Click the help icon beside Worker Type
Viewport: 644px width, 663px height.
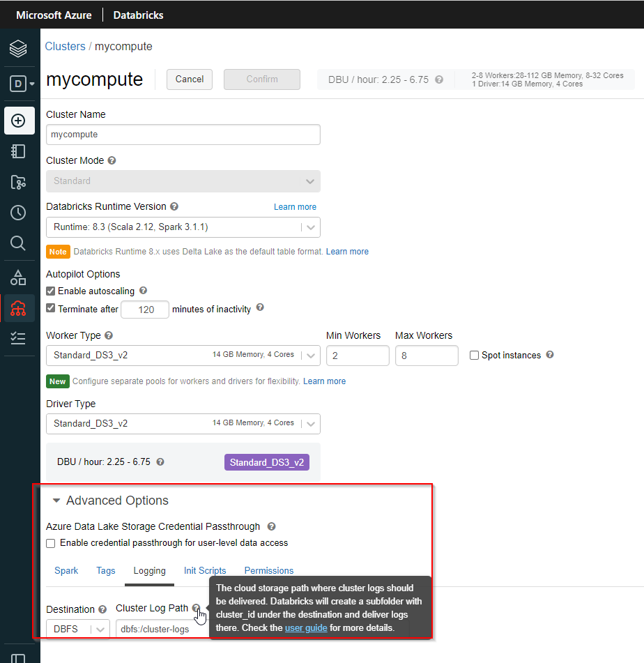[109, 335]
